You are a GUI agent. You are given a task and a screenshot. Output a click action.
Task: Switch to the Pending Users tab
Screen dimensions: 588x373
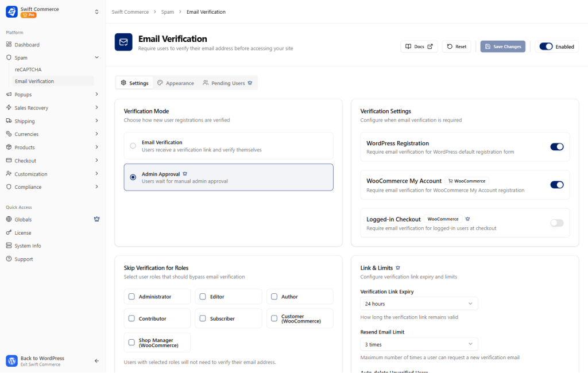(x=227, y=83)
